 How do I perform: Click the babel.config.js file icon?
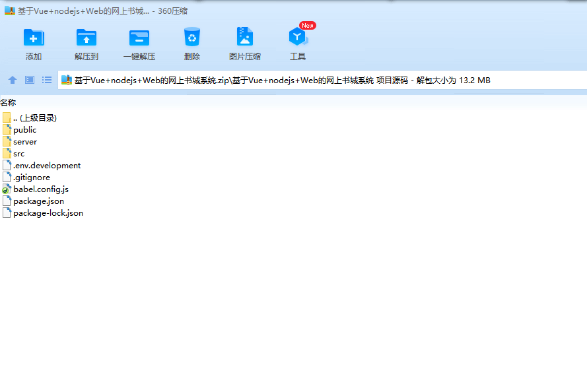pos(7,189)
